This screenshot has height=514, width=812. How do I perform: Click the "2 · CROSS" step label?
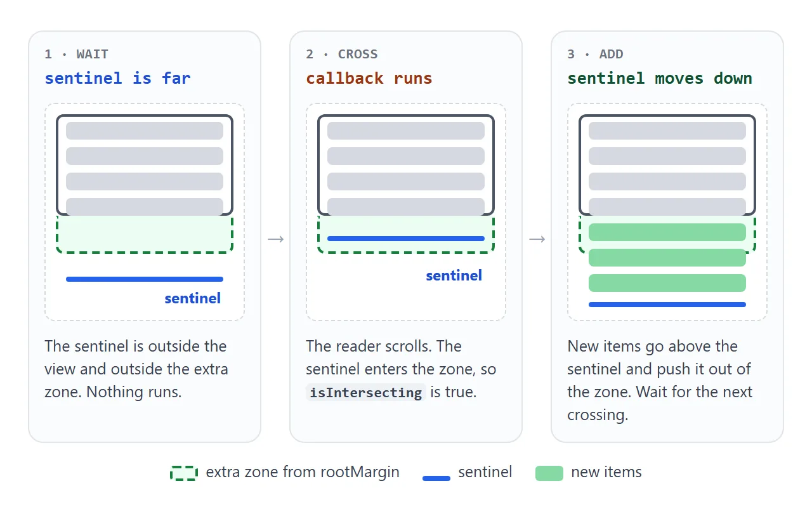342,54
